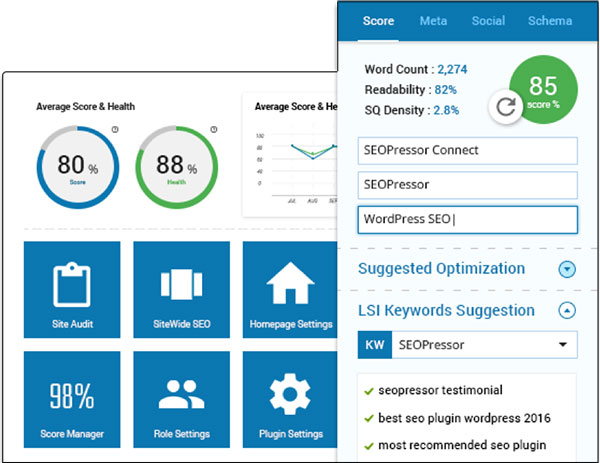
Task: Click the 85 score green circle
Action: [x=544, y=90]
